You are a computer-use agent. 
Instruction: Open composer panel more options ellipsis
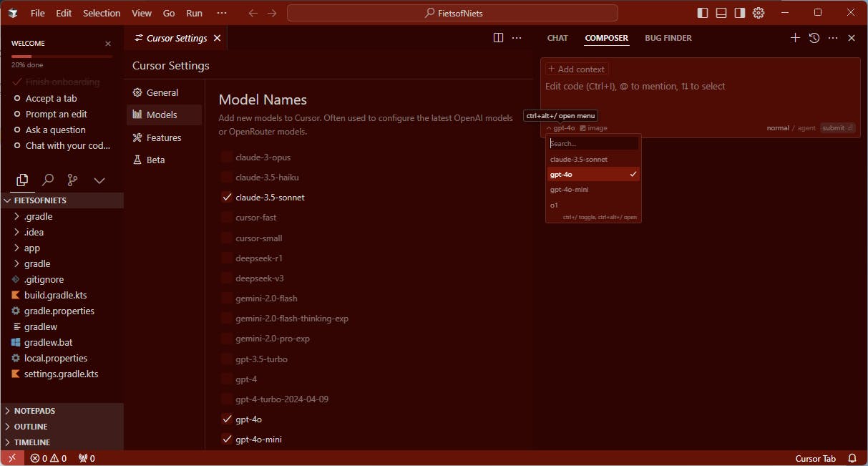tap(833, 38)
